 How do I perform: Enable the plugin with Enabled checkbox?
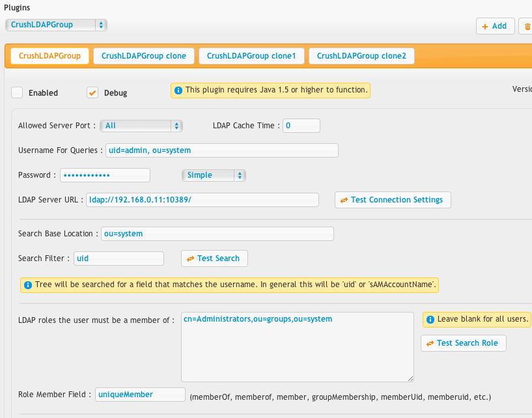pos(17,92)
